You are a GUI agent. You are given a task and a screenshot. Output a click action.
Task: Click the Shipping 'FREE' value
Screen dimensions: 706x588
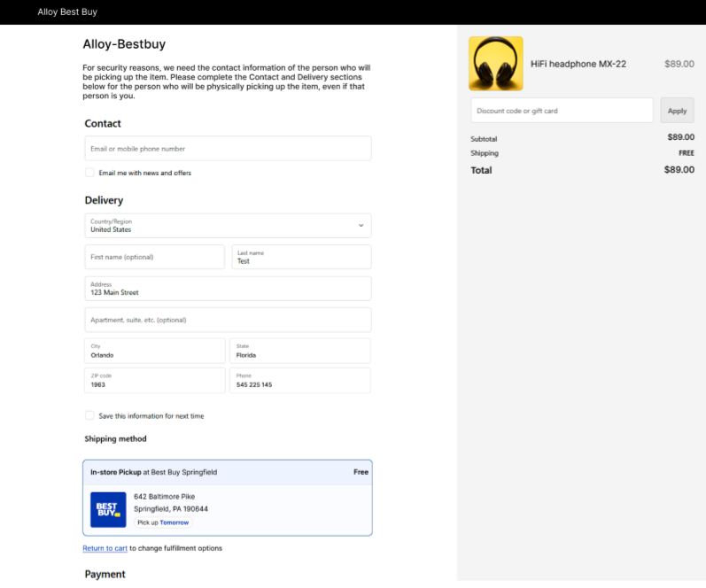[x=687, y=153]
